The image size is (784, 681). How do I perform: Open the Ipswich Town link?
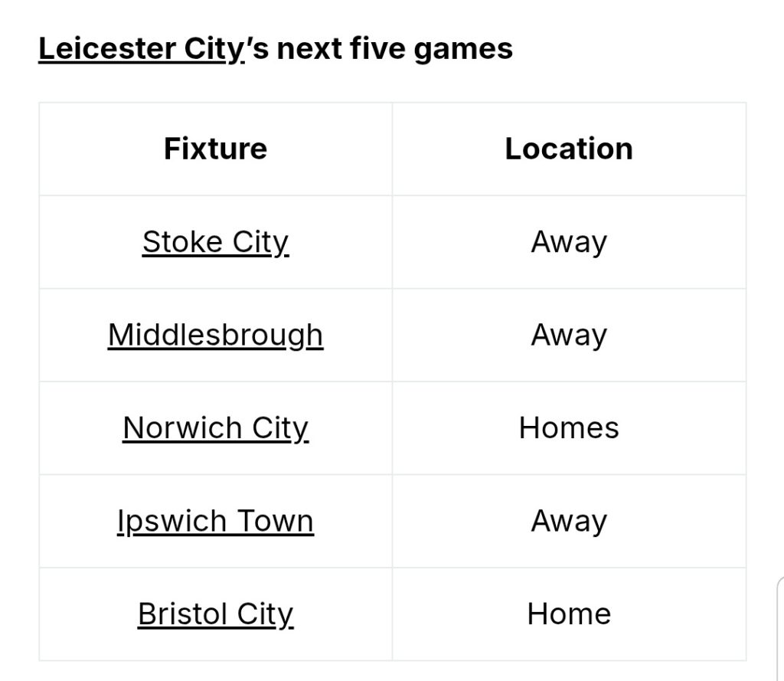[215, 522]
